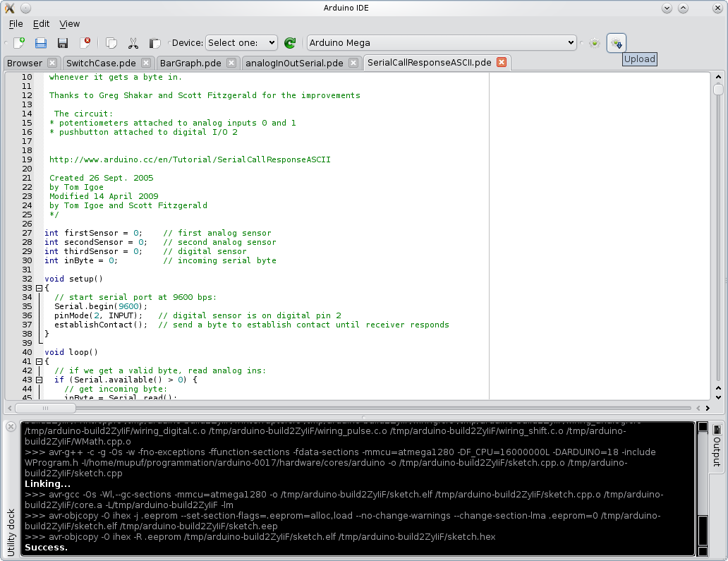Close the Browser tab
728x561 pixels.
pyautogui.click(x=52, y=63)
